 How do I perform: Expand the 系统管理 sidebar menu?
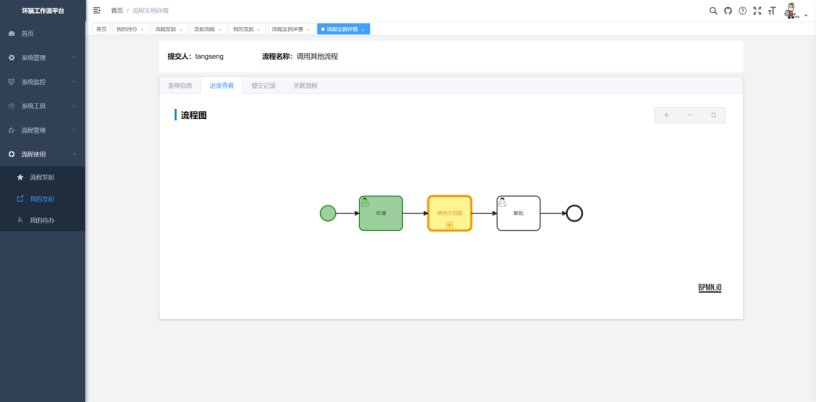coord(43,58)
